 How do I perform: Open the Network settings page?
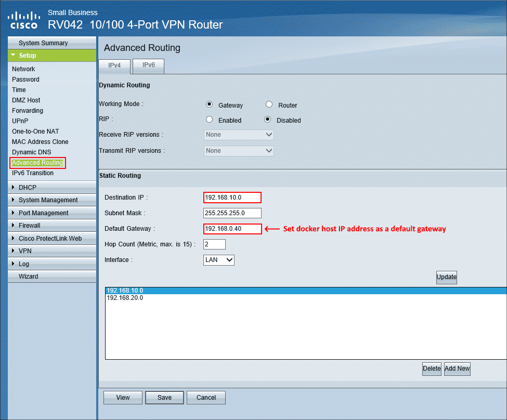pos(23,69)
